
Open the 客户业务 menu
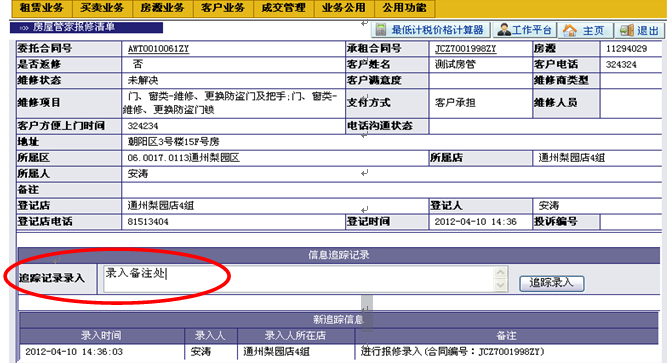pyautogui.click(x=223, y=8)
